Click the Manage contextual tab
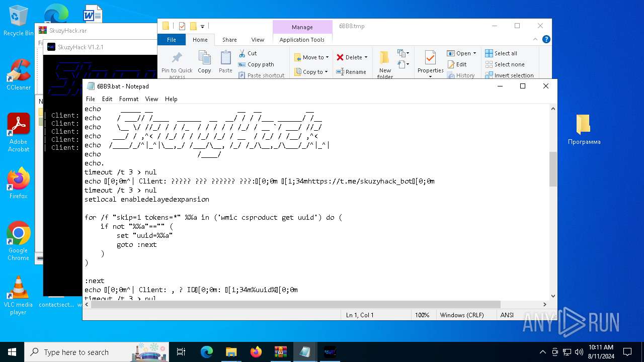The width and height of the screenshot is (644, 362). click(302, 27)
